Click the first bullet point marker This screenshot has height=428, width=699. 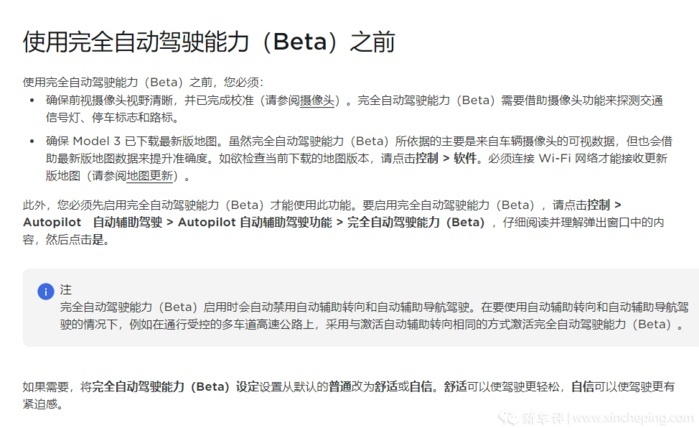pyautogui.click(x=32, y=101)
